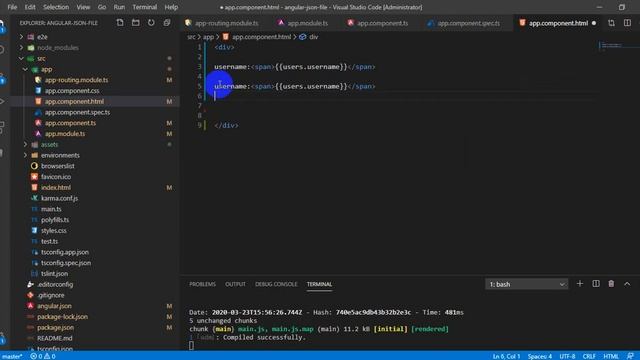
Task: Open karma.conf.js in Explorer
Action: (x=59, y=198)
